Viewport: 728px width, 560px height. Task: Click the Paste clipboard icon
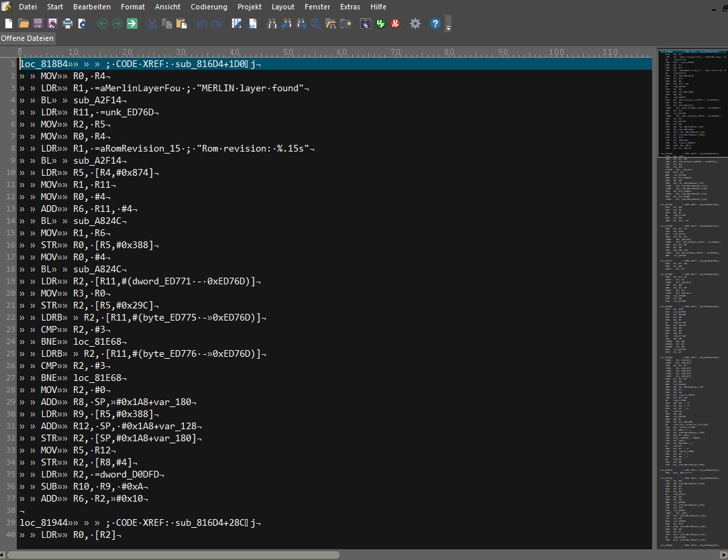click(x=181, y=23)
